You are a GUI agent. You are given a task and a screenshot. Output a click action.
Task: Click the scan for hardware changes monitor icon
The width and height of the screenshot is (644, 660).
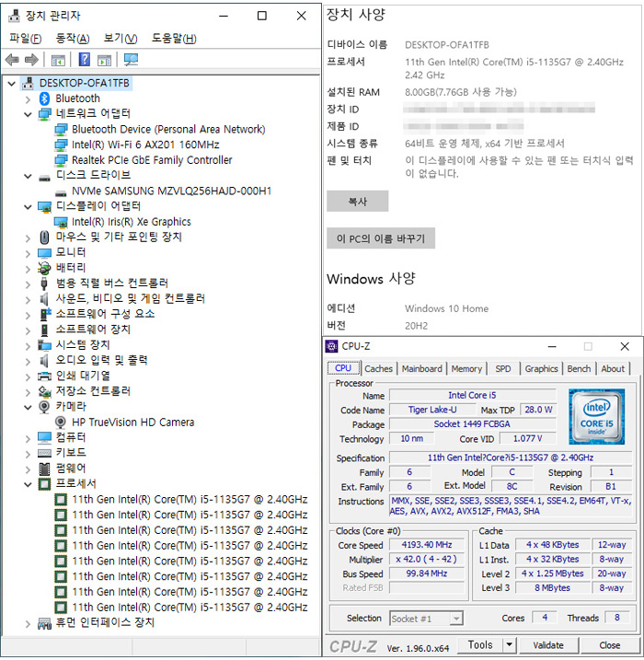point(131,60)
